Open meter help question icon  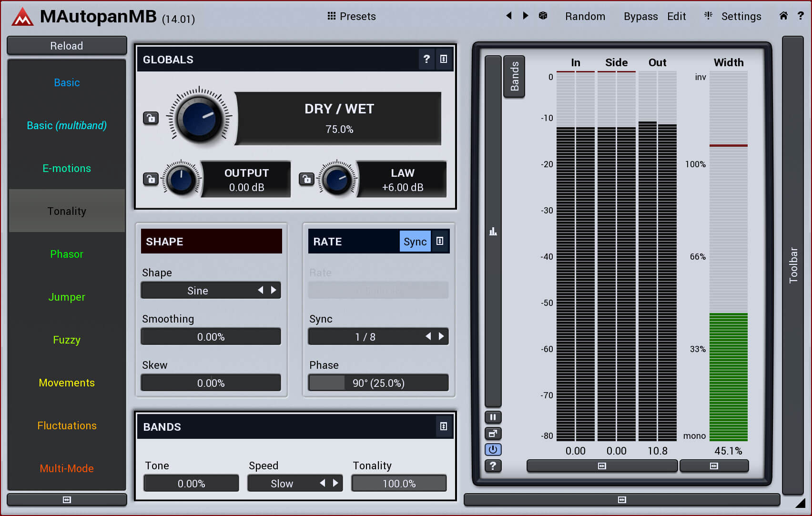[x=493, y=466]
